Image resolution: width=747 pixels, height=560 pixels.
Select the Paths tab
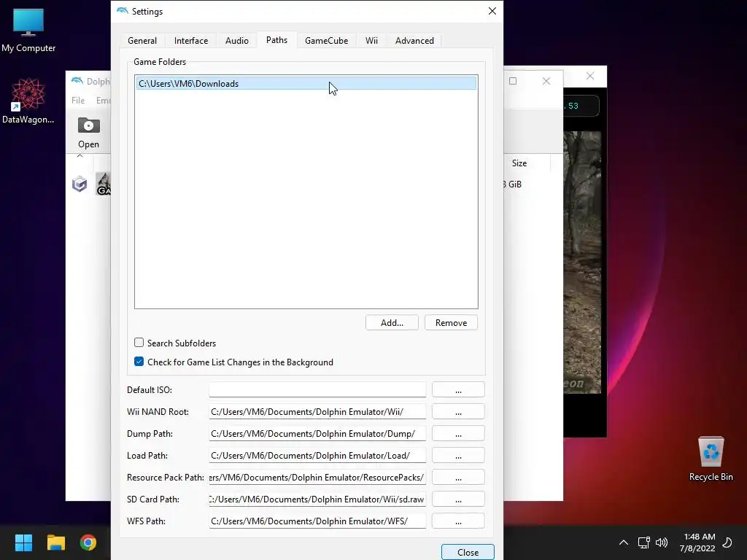[276, 40]
